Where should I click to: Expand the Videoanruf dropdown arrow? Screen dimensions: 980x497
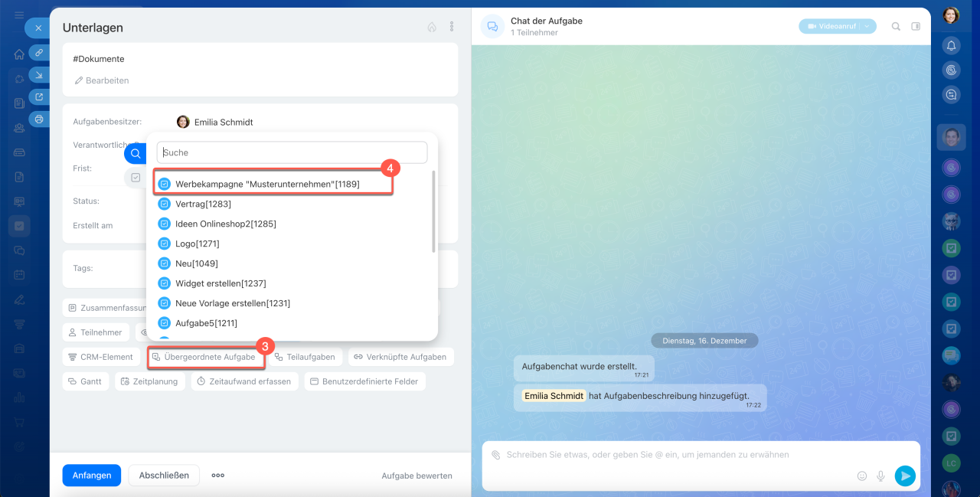[867, 26]
